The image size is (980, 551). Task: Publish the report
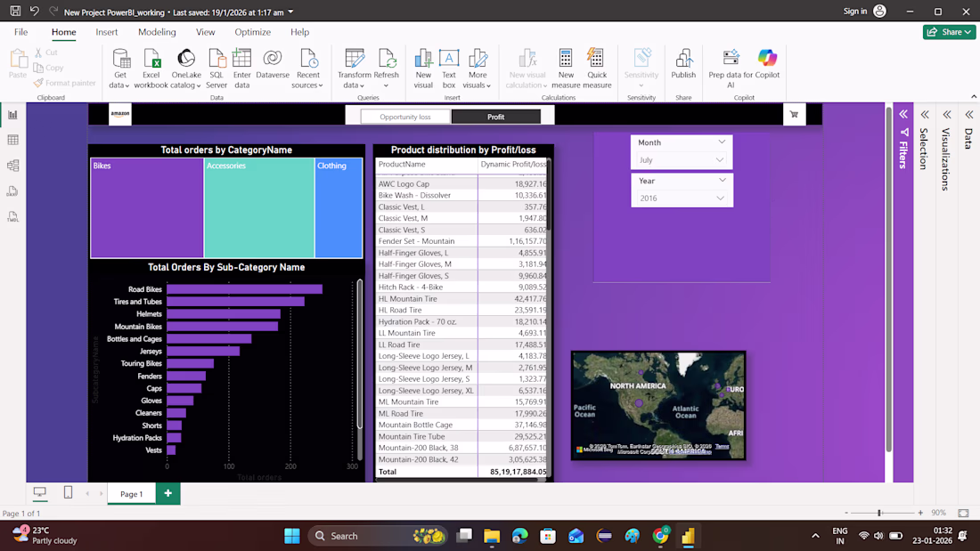click(x=683, y=65)
